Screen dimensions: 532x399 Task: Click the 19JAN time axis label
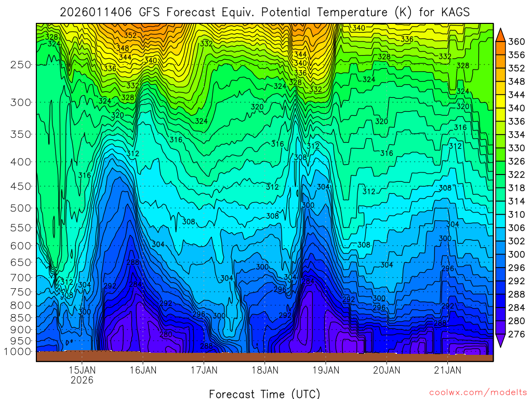point(326,370)
